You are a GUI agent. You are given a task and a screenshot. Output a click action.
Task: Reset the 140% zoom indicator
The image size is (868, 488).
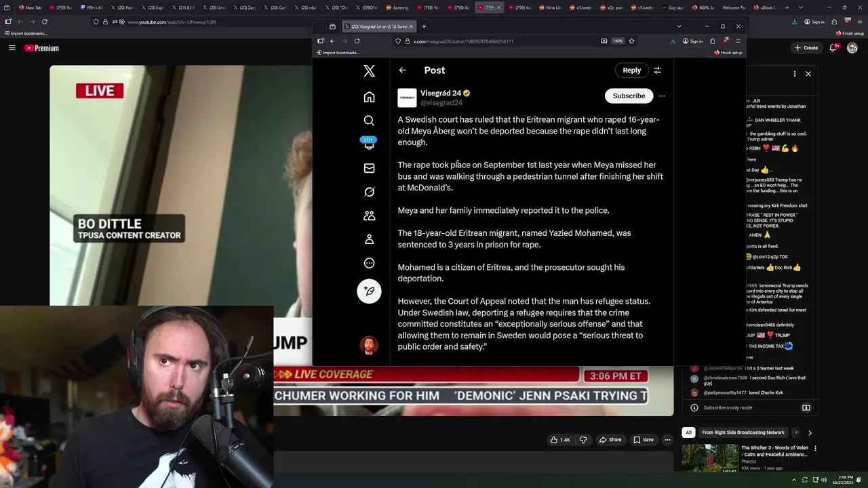point(618,41)
